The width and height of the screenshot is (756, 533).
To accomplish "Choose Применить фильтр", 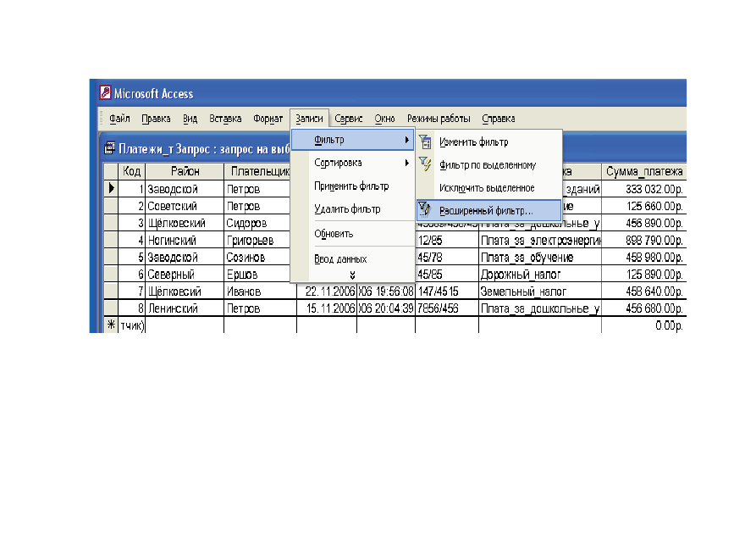I will pyautogui.click(x=352, y=186).
